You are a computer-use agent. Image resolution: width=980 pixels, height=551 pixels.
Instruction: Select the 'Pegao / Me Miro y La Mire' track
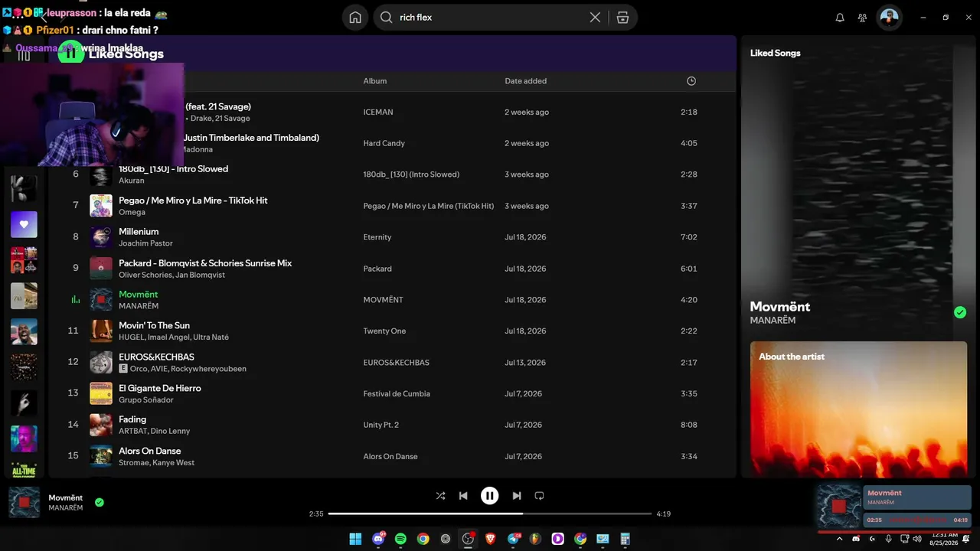[193, 201]
